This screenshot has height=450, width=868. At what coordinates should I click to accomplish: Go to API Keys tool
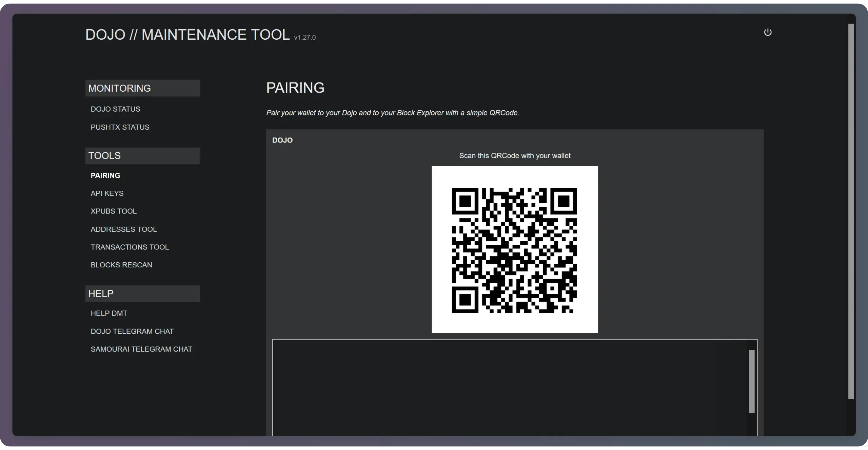107,193
